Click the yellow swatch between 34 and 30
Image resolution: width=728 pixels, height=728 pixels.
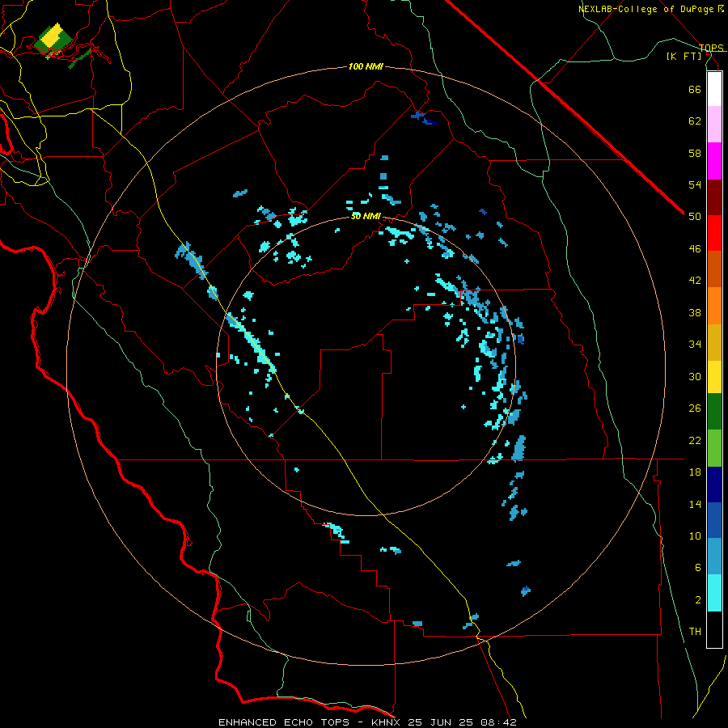click(x=714, y=377)
